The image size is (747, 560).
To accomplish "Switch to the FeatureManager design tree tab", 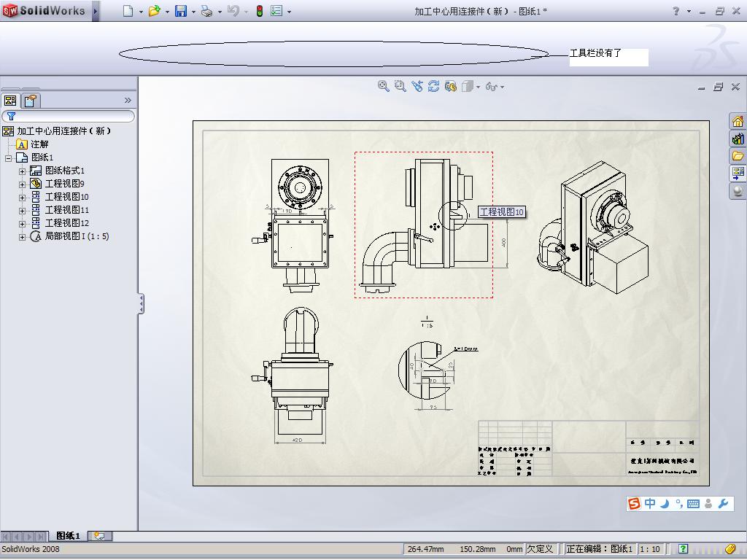I will point(10,101).
